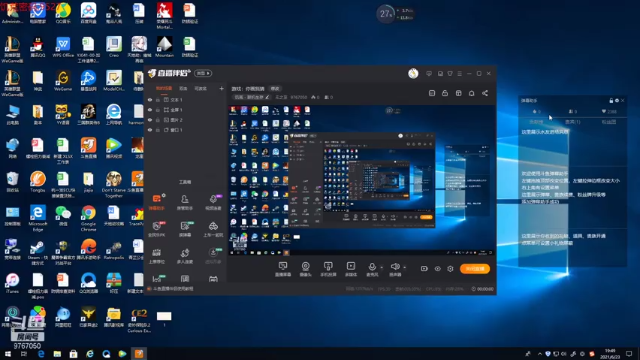
Task: Expand microphone options arrow
Action: (x=382, y=268)
